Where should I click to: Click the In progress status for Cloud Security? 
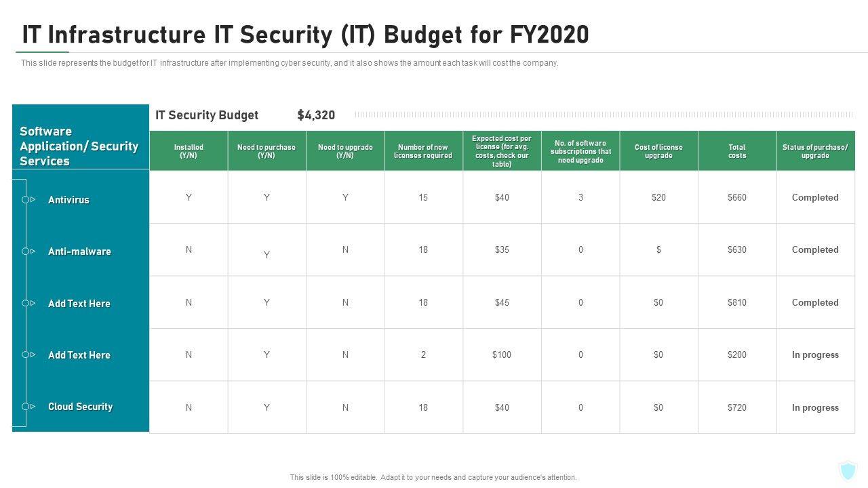815,407
